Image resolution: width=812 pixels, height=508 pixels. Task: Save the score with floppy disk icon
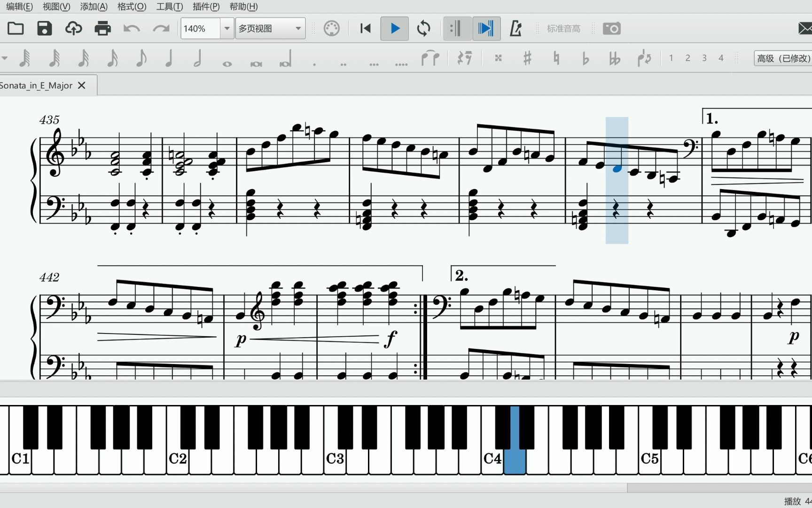45,29
